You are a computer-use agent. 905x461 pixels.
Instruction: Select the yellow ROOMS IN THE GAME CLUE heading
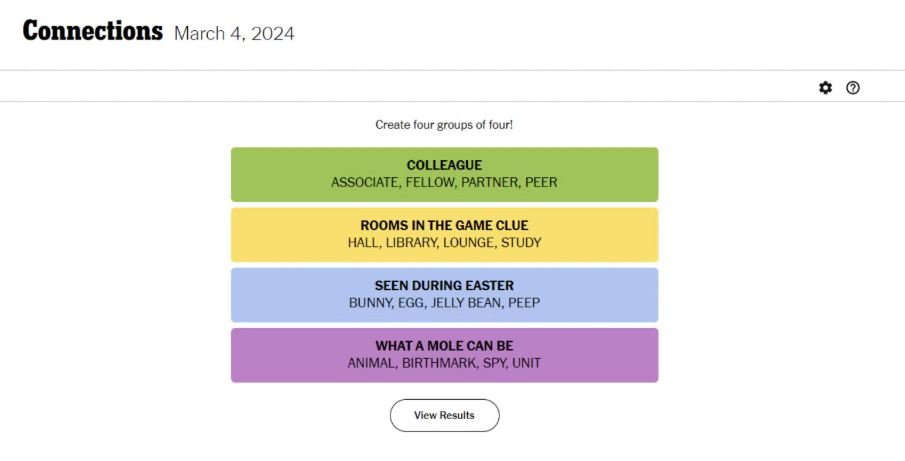click(444, 225)
